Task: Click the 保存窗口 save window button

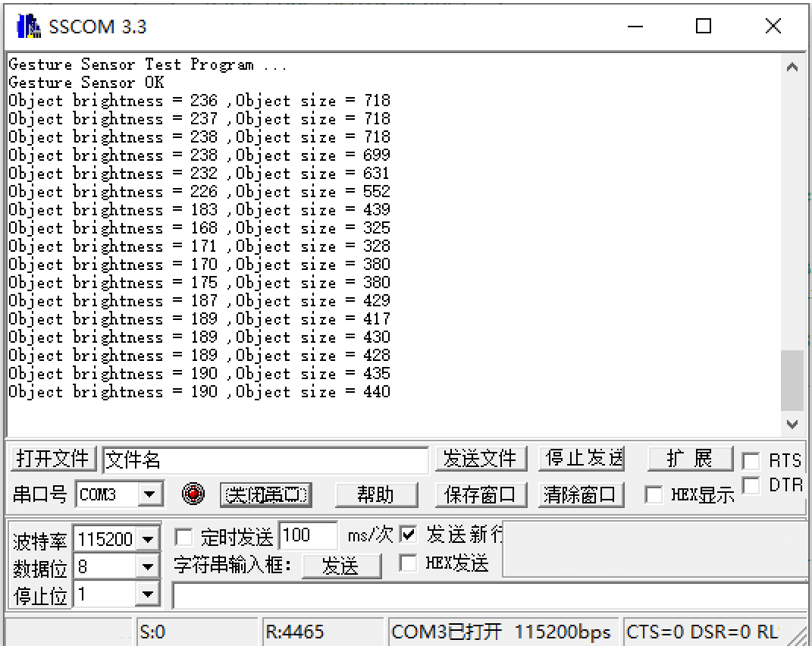Action: (x=481, y=494)
